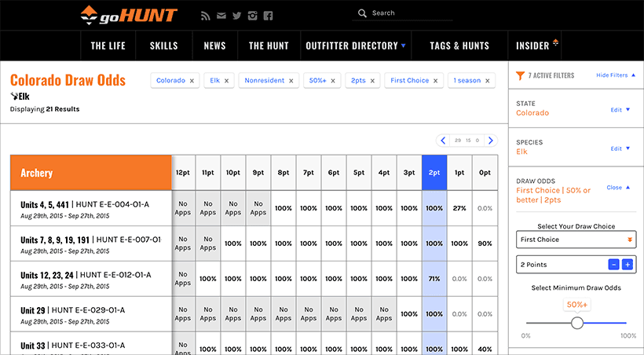Open the Instagram icon link
Viewport: 644px width, 355px height.
pos(253,16)
